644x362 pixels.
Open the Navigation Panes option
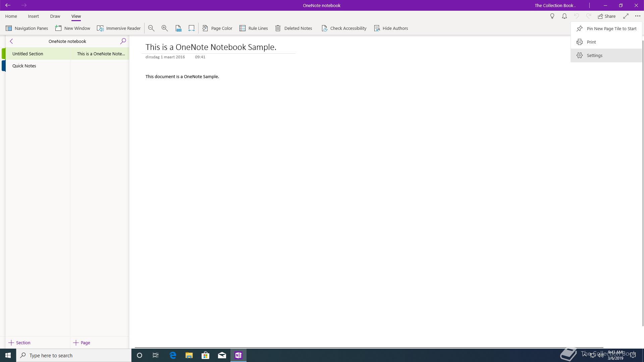pyautogui.click(x=27, y=28)
